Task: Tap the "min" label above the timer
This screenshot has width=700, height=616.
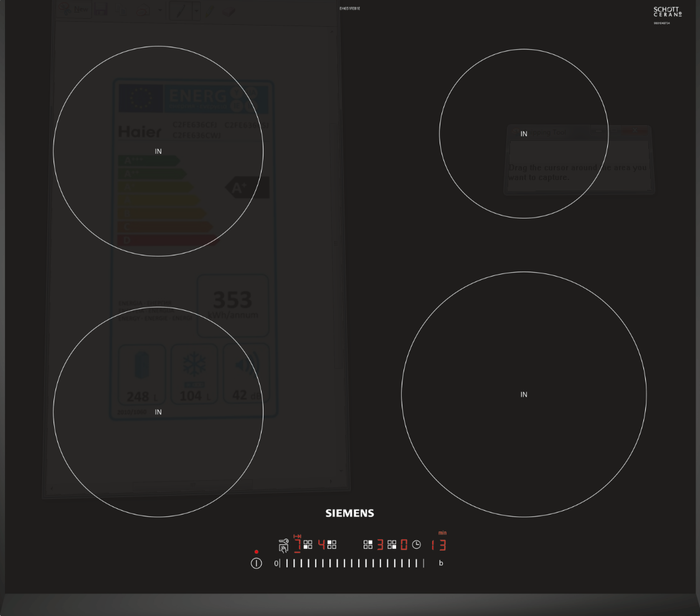Action: click(442, 533)
